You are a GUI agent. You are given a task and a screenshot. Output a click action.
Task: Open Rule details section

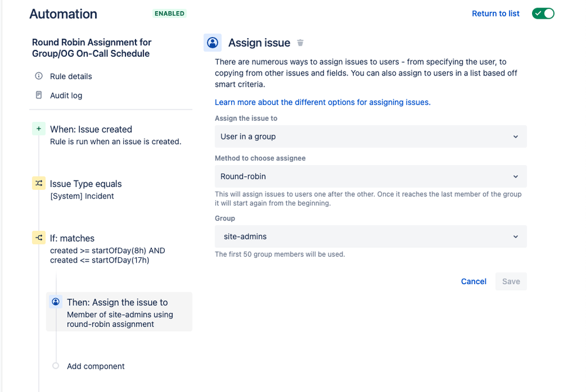(71, 76)
